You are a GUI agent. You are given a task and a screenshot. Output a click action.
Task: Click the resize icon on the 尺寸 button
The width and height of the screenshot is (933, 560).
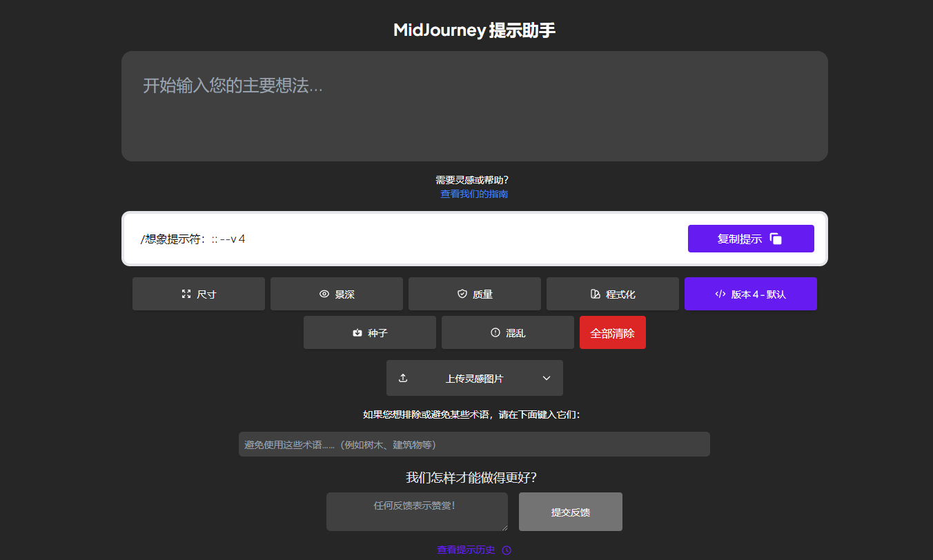click(x=186, y=293)
